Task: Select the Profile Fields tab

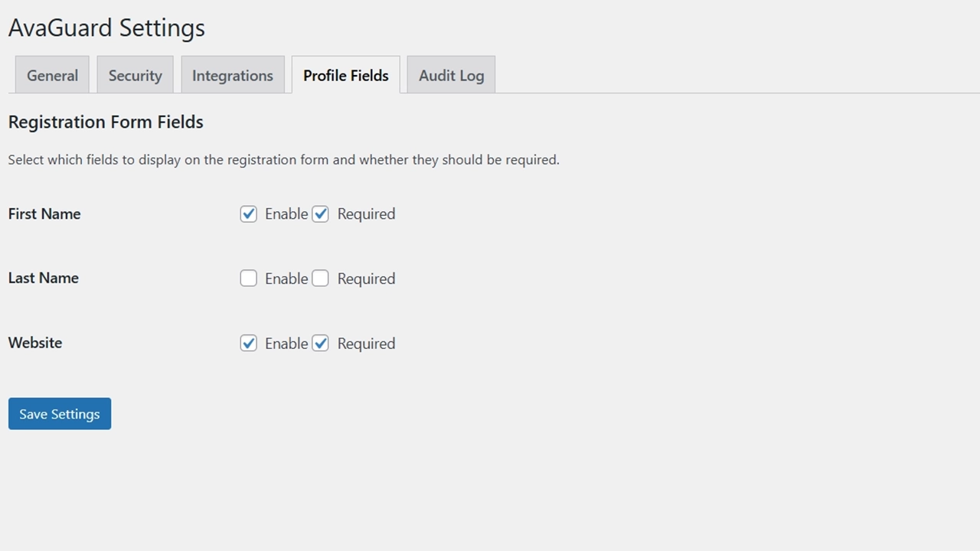Action: tap(345, 75)
